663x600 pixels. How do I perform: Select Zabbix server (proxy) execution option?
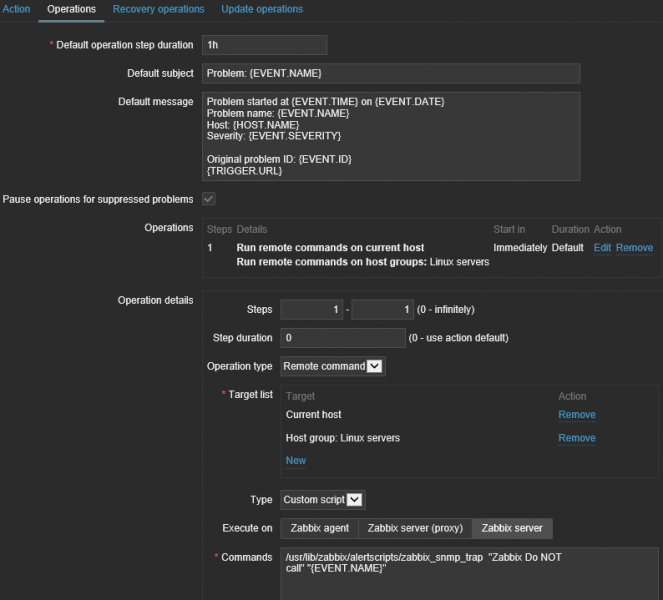click(414, 528)
